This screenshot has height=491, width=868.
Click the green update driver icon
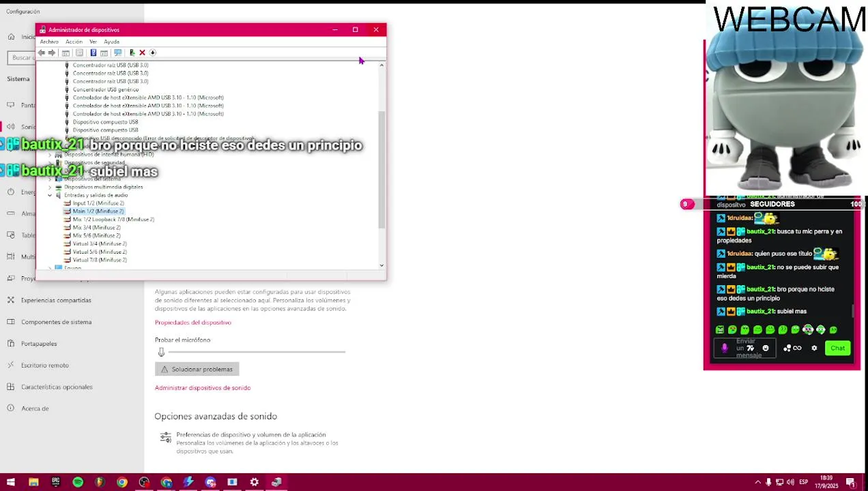132,53
